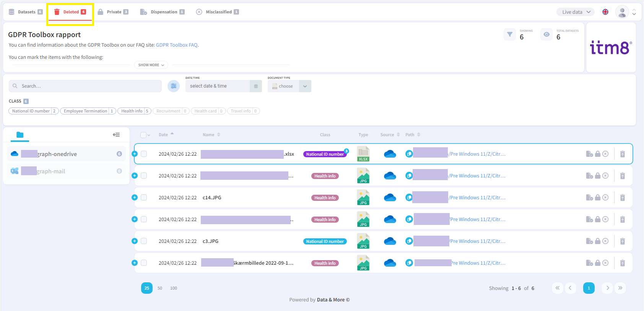The height and width of the screenshot is (311, 644).
Task: Click OneDrive source icon in c3.JPG row
Action: pyautogui.click(x=390, y=241)
